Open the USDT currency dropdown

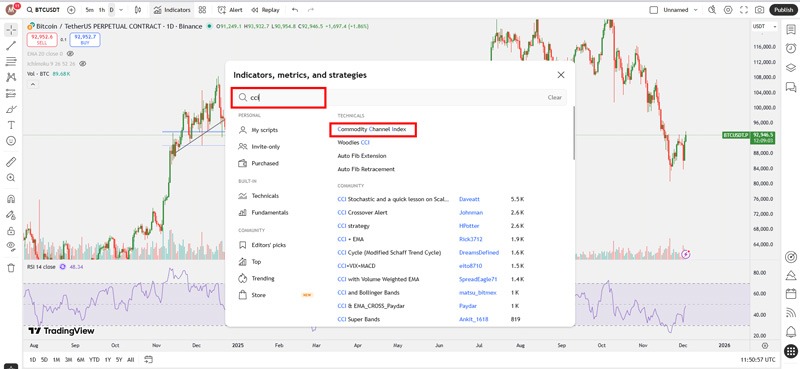point(765,27)
